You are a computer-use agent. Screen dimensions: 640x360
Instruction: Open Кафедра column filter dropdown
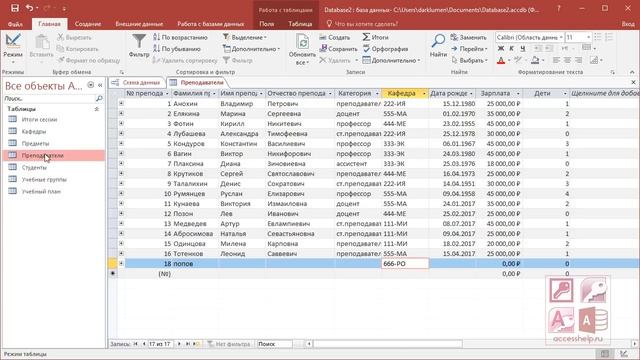[424, 93]
